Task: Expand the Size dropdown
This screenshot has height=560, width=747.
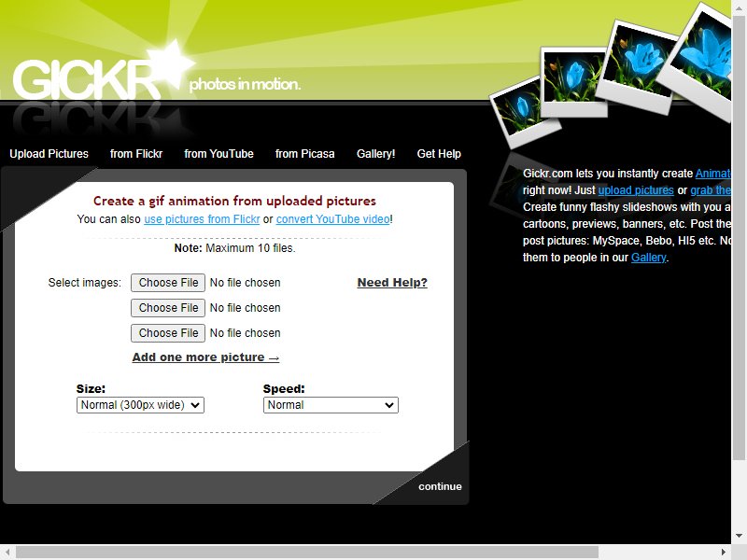Action: point(140,405)
